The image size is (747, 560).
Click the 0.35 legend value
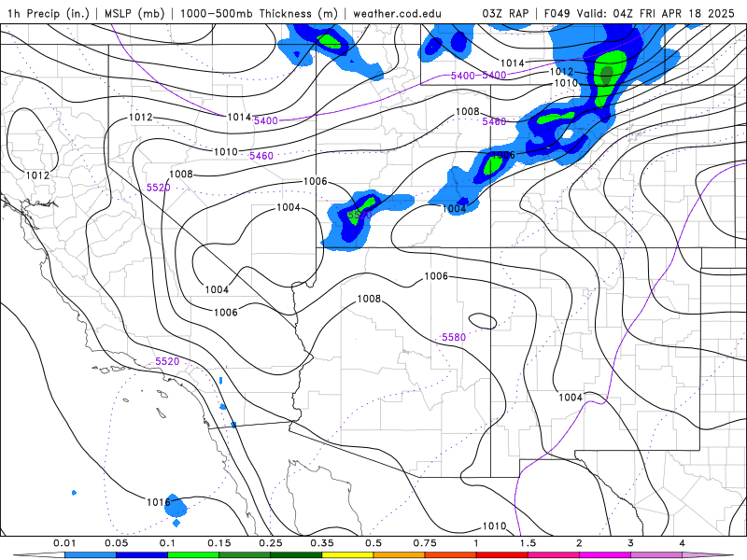point(322,543)
